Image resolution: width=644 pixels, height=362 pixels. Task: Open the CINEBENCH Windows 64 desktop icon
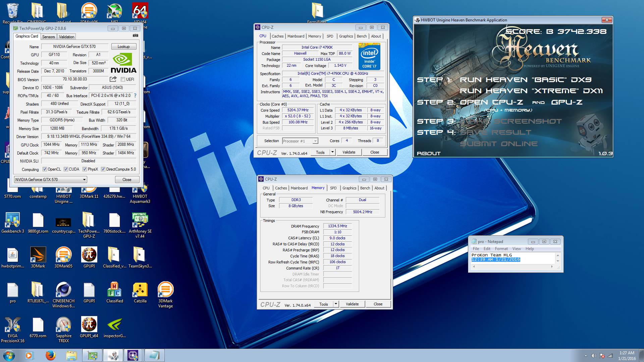click(x=63, y=295)
